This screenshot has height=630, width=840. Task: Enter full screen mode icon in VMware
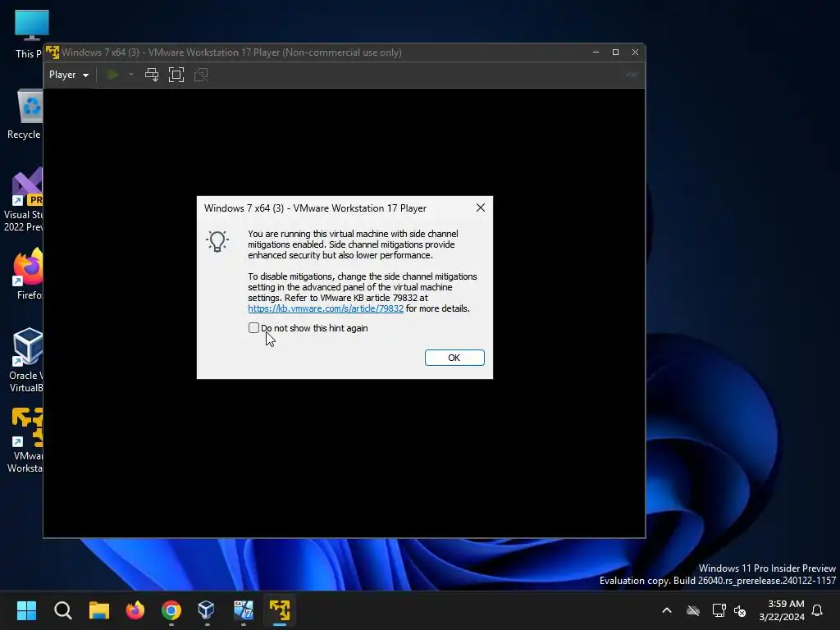coord(176,75)
